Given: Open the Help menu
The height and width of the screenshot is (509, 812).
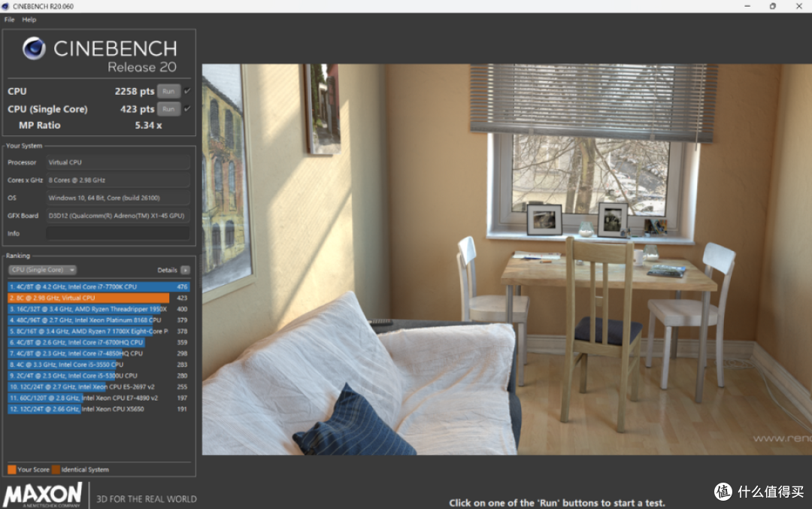Looking at the screenshot, I should point(29,20).
